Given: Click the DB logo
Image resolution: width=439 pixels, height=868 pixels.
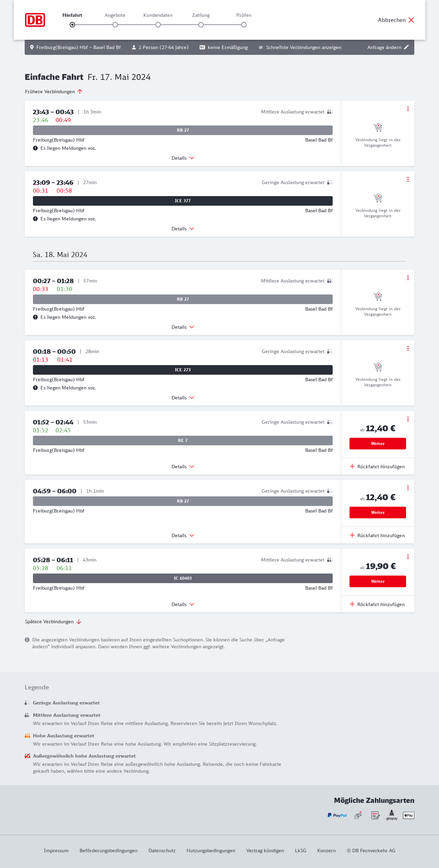Looking at the screenshot, I should click(x=35, y=20).
